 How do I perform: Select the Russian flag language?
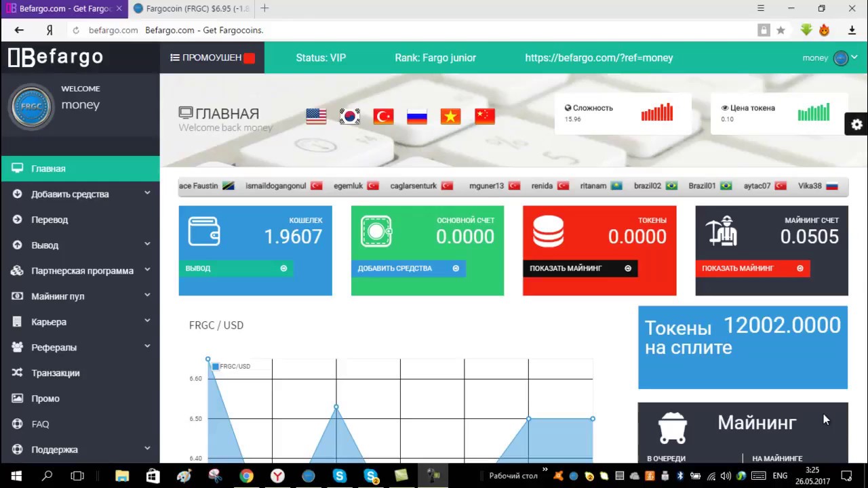[x=417, y=116]
